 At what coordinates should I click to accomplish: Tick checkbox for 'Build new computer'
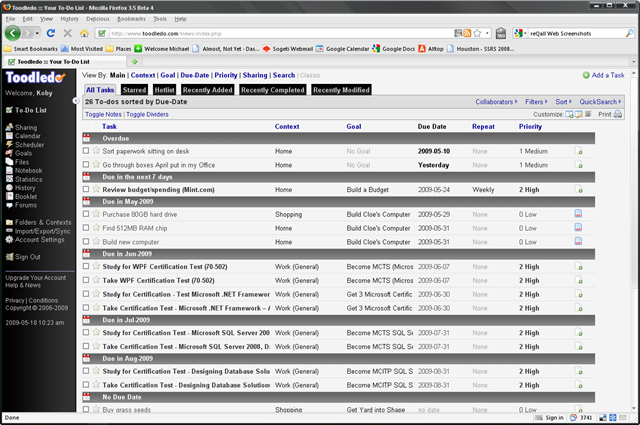pyautogui.click(x=86, y=242)
